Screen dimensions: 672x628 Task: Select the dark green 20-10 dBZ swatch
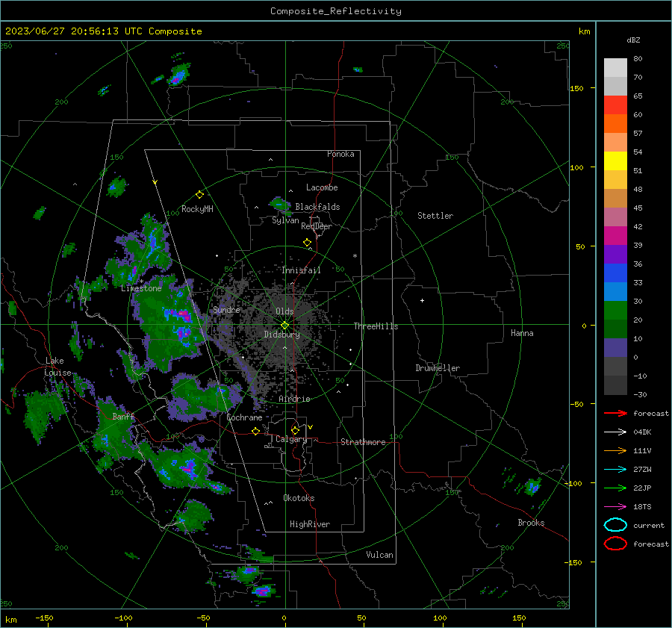[615, 329]
